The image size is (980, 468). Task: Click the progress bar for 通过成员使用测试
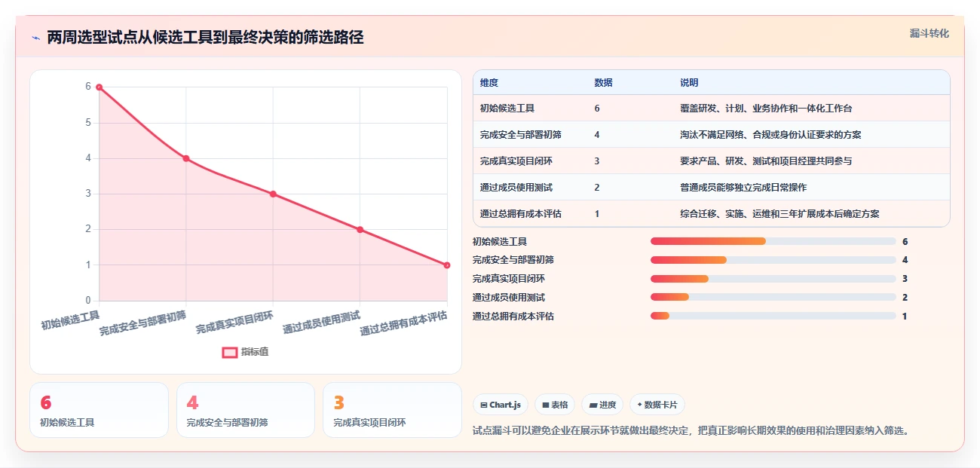coord(773,298)
